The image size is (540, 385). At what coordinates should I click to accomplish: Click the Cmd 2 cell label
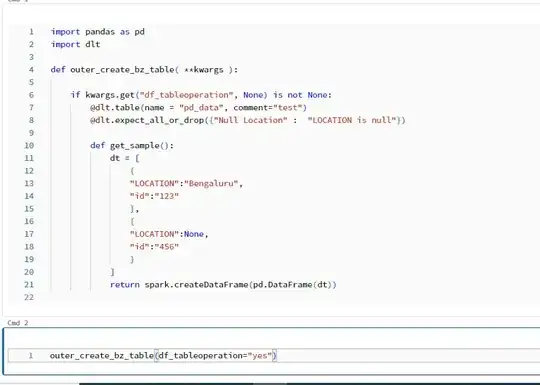click(18, 323)
